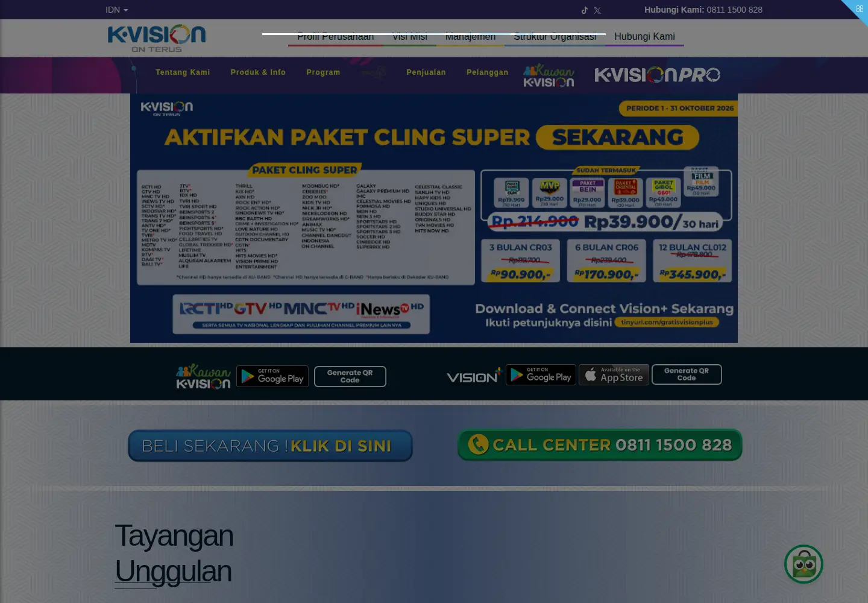Expand the IDN language dropdown
The width and height of the screenshot is (868, 603).
(116, 10)
